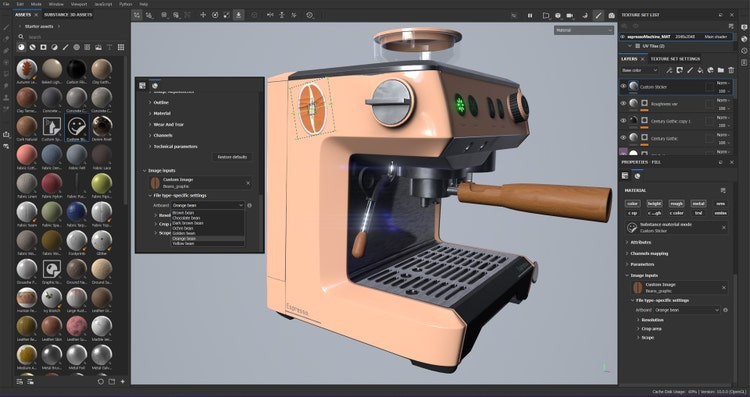
Task: Open the Material viewport mode dropdown
Action: pos(584,30)
